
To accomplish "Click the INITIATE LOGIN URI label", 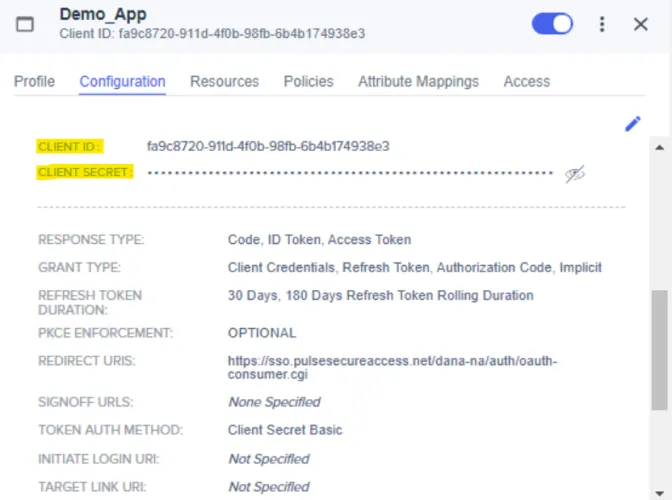I will (99, 459).
